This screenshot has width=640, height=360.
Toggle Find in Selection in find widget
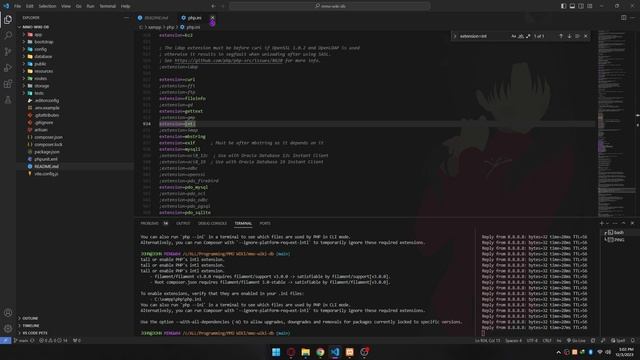578,36
